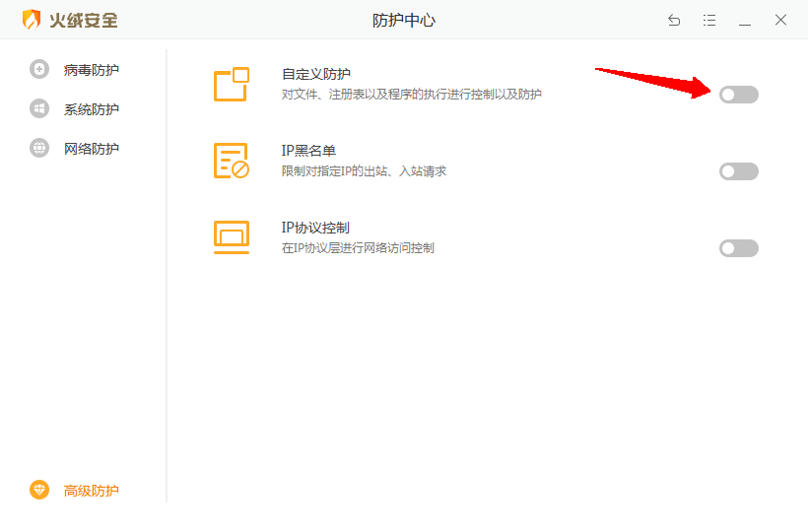Minimize the 防护中心 window

[745, 20]
